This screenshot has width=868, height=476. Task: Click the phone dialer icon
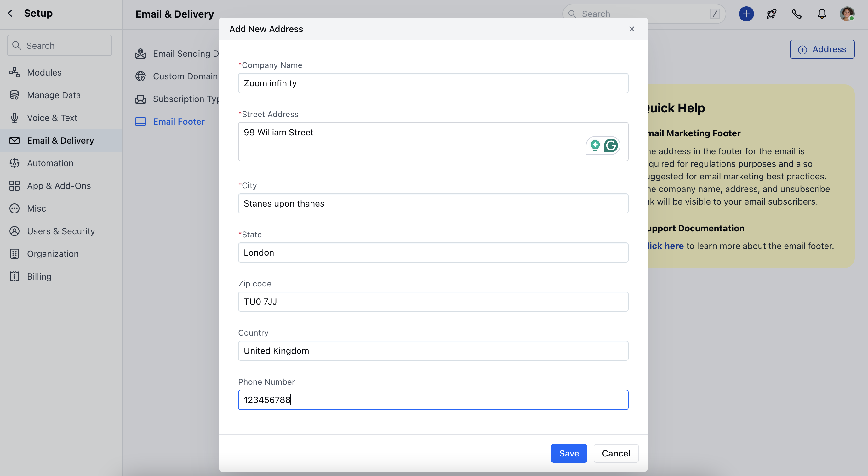pos(797,14)
